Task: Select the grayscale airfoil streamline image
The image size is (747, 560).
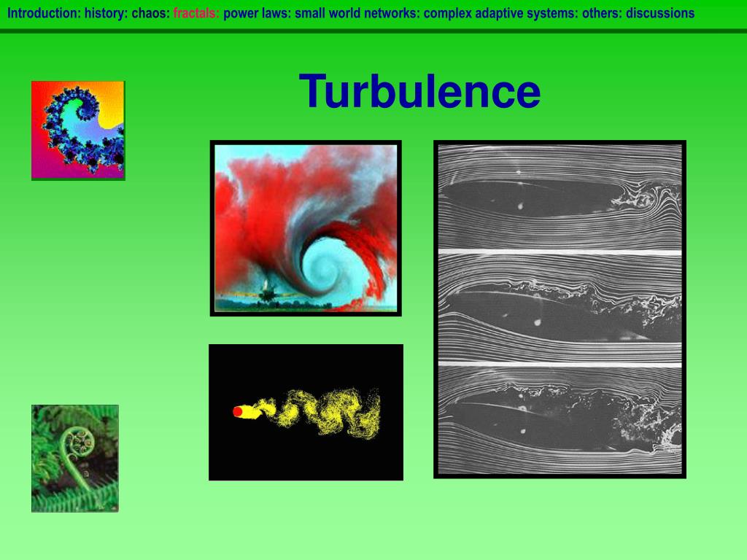Action: coord(560,309)
